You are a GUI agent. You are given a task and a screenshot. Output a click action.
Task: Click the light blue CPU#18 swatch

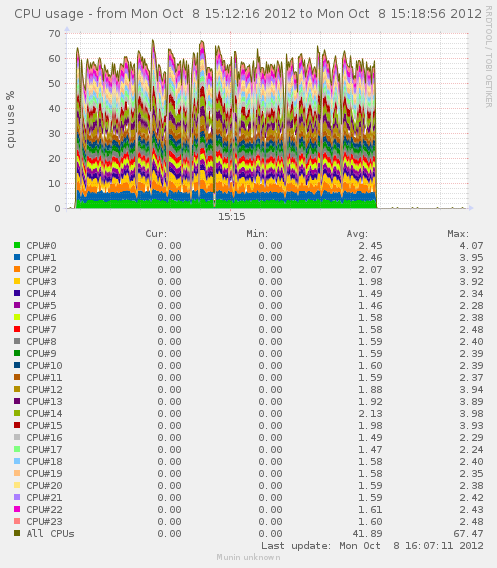point(17,461)
